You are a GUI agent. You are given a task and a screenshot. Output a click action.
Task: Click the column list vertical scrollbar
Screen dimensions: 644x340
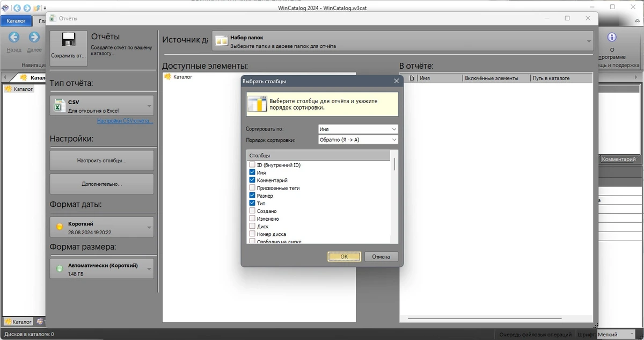click(x=394, y=164)
